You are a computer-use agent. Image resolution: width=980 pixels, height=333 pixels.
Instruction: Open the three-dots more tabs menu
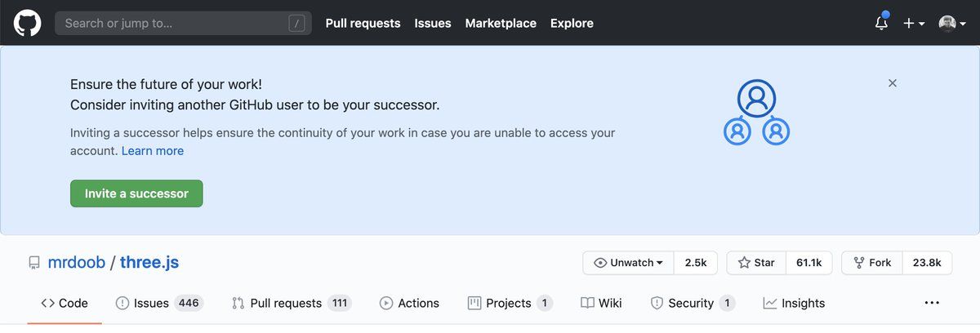point(932,303)
